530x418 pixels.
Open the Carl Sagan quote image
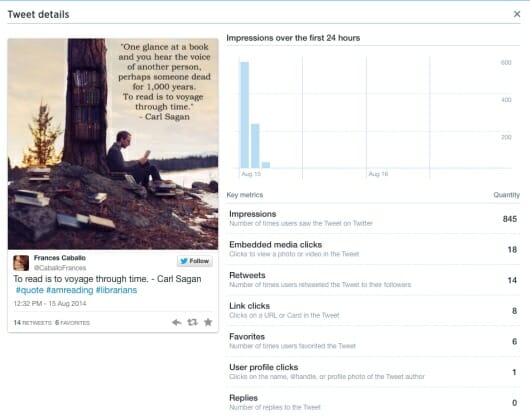[113, 144]
